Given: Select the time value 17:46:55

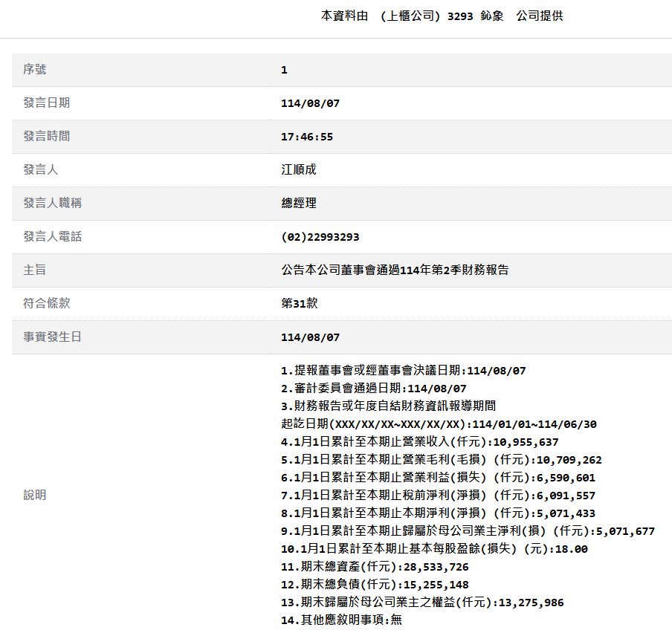Looking at the screenshot, I should pyautogui.click(x=307, y=137).
